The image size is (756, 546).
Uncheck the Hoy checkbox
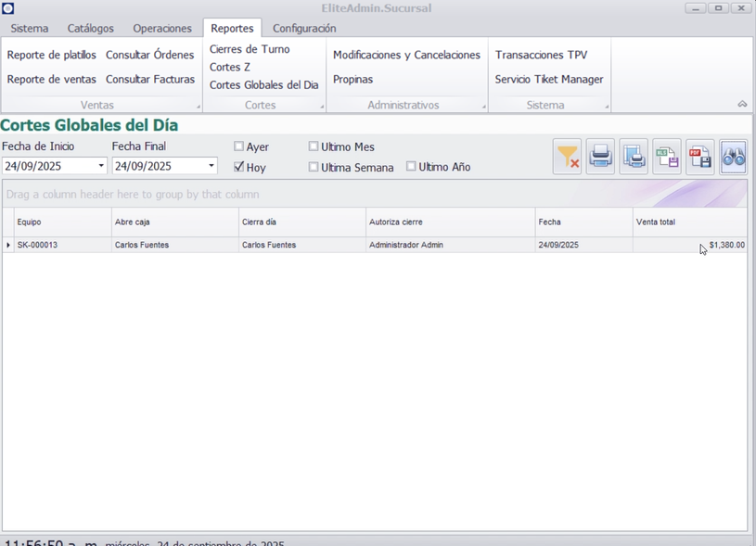(x=239, y=167)
